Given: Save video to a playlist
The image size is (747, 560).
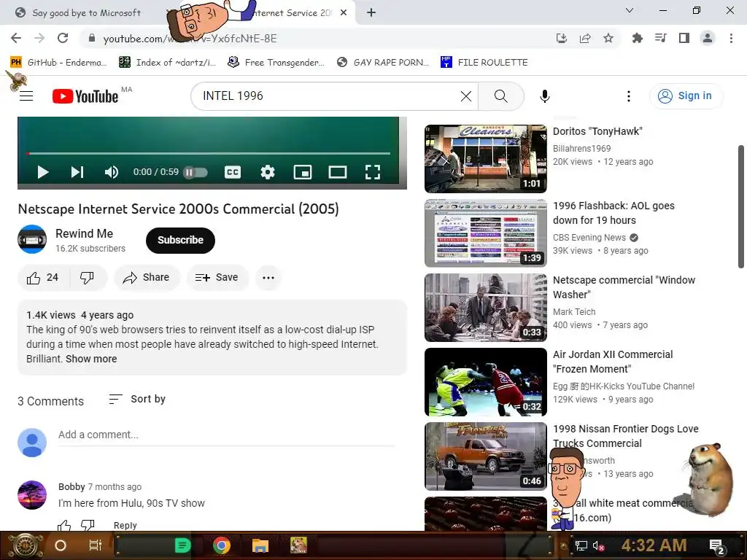Looking at the screenshot, I should coord(217,278).
